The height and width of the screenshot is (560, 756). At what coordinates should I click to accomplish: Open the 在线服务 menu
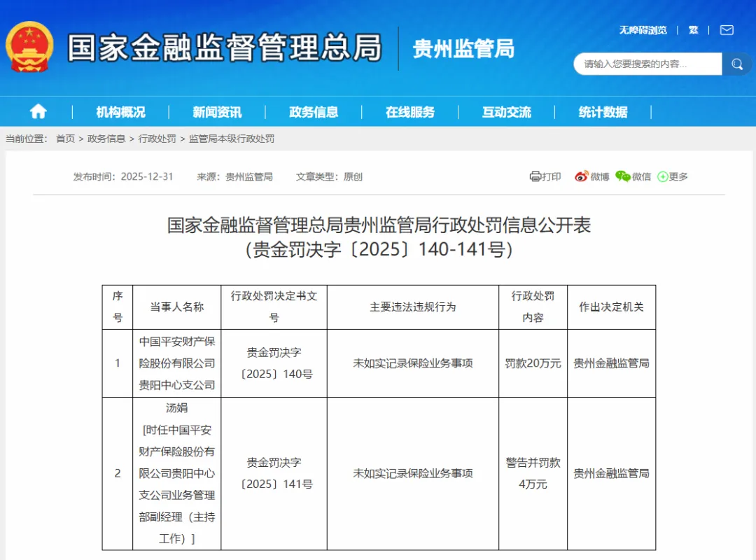point(409,113)
